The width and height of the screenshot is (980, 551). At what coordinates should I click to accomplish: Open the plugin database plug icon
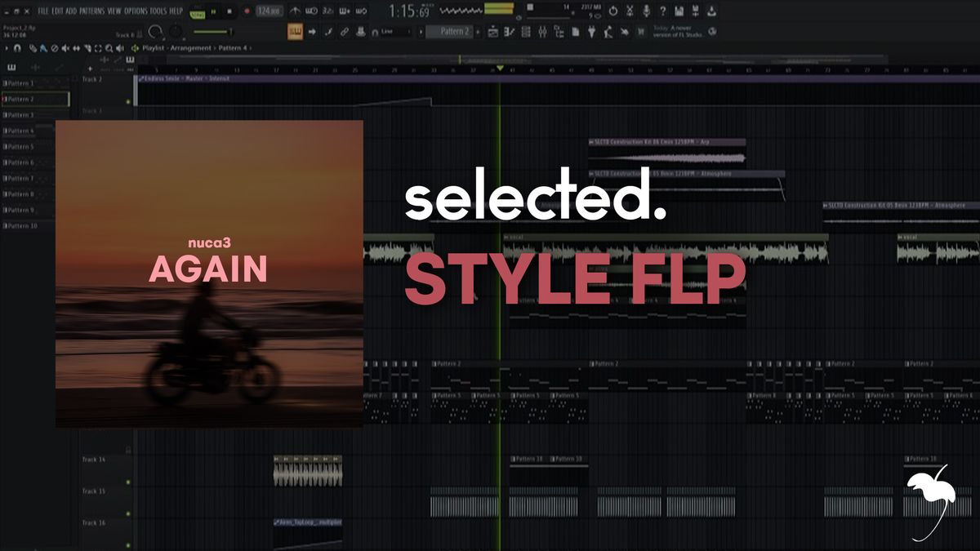tap(590, 32)
